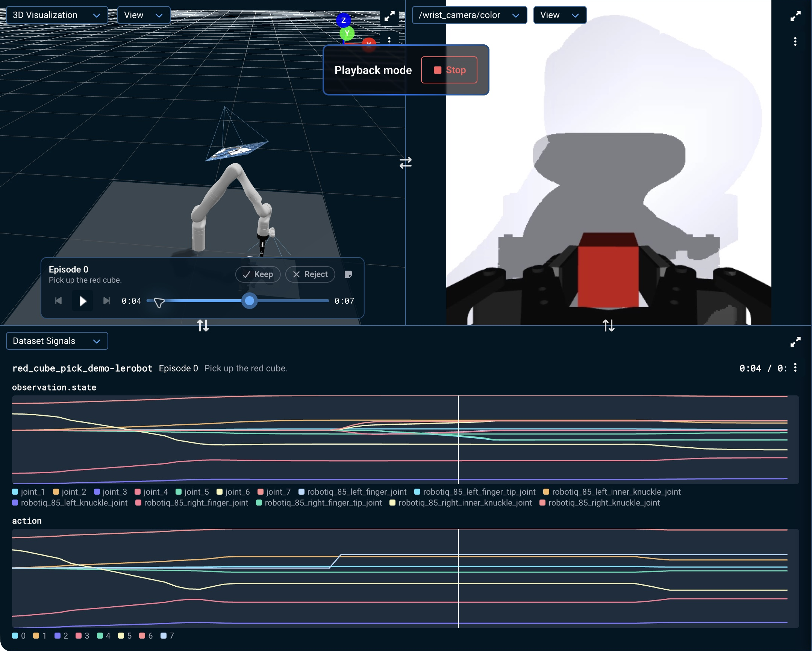812x651 pixels.
Task: Click the episode timeline slider handle
Action: [x=249, y=301]
